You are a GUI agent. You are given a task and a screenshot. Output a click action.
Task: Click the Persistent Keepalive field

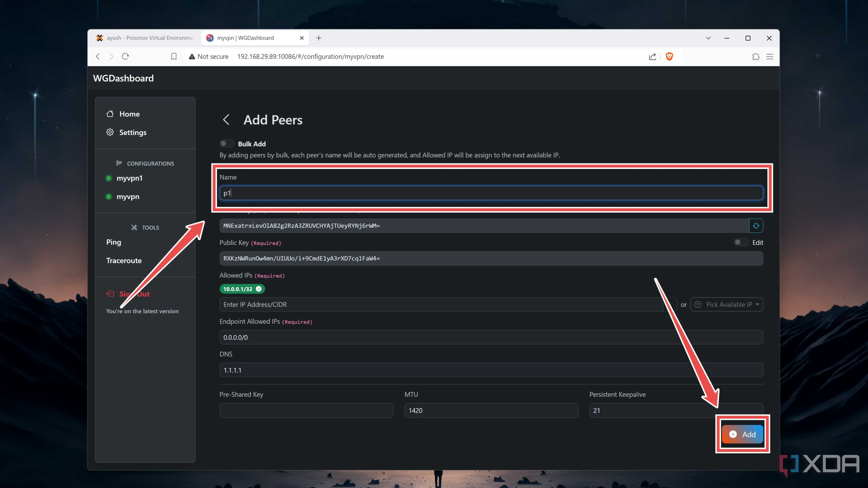click(x=676, y=410)
